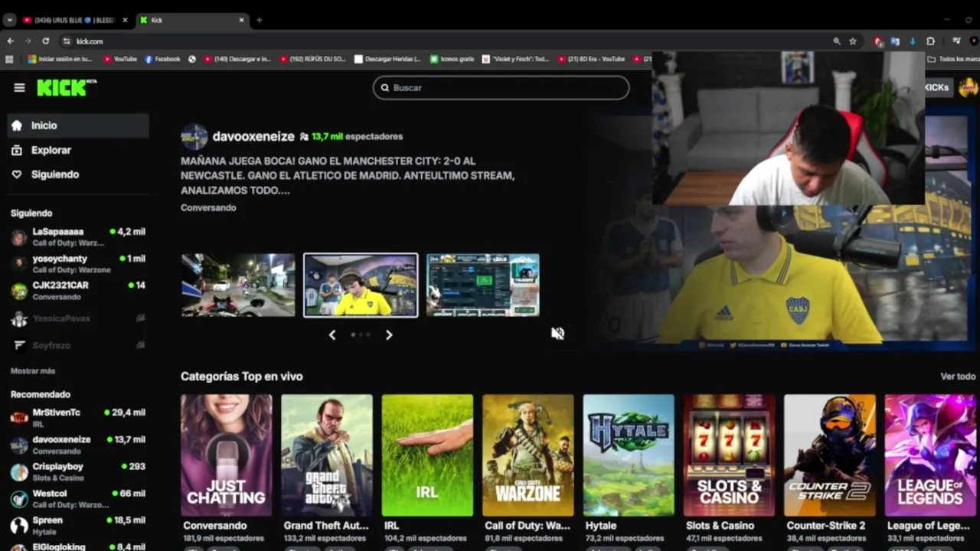Click the browser forward arrow
Image resolution: width=980 pixels, height=551 pixels.
28,41
